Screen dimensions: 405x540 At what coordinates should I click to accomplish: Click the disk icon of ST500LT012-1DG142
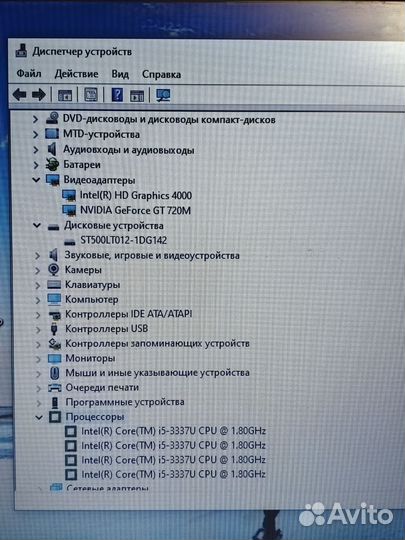(x=70, y=242)
